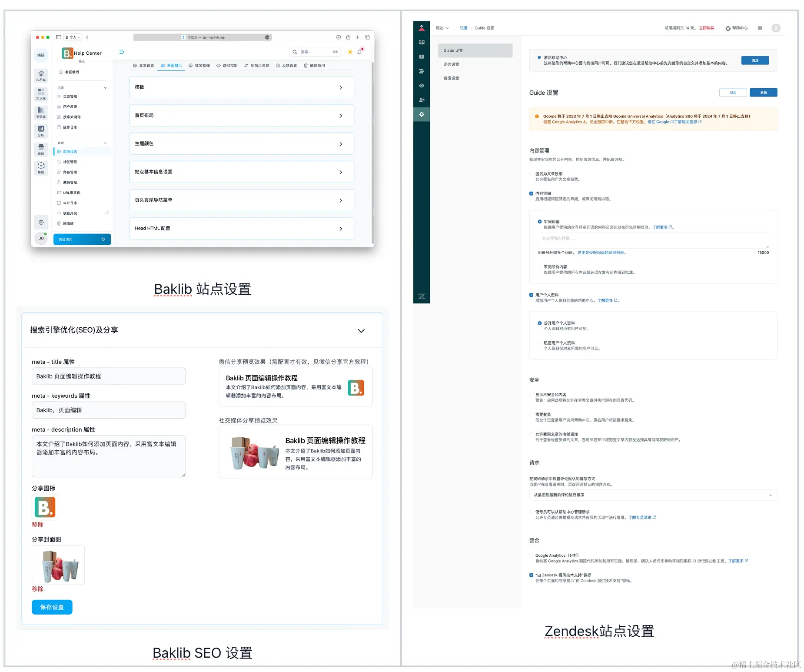804x672 pixels.
Task: Expand the 站点基本信息设置 row
Action: tap(242, 172)
